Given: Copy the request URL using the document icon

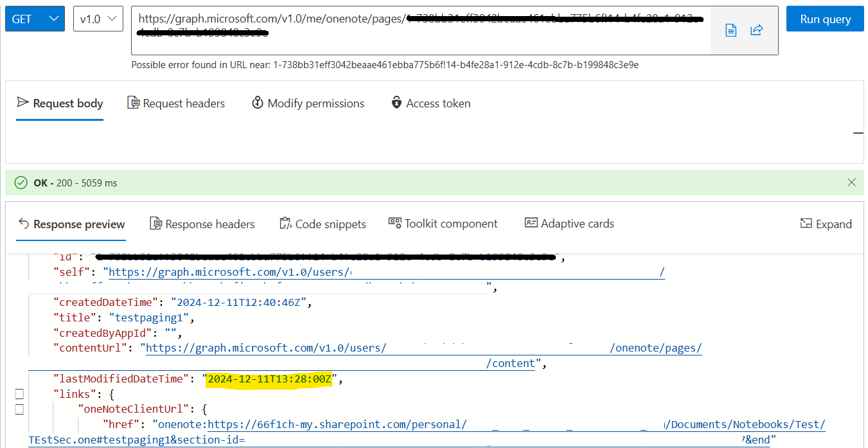Looking at the screenshot, I should (x=731, y=30).
